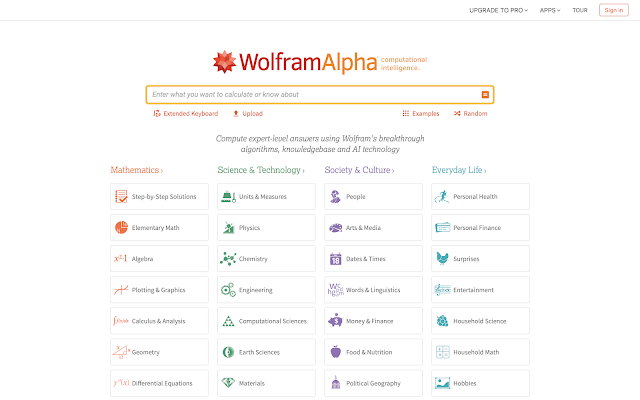Click the Political Geography capitol icon
This screenshot has height=400, width=640.
tap(336, 383)
